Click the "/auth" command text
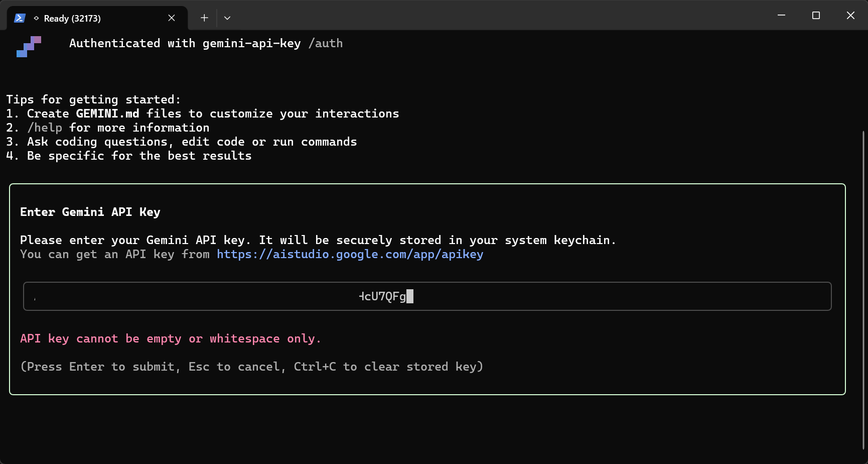Screen dimensions: 868x464 [x=326, y=43]
